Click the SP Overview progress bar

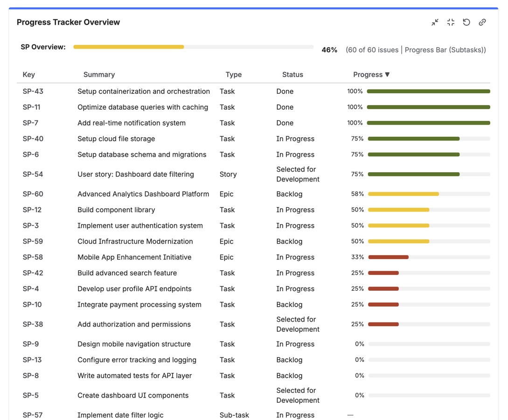click(x=193, y=47)
